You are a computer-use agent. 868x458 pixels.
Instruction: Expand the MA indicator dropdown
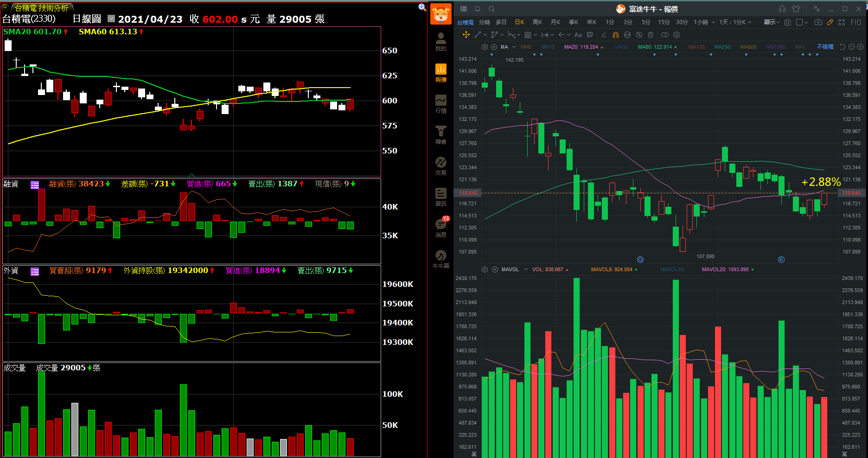514,47
